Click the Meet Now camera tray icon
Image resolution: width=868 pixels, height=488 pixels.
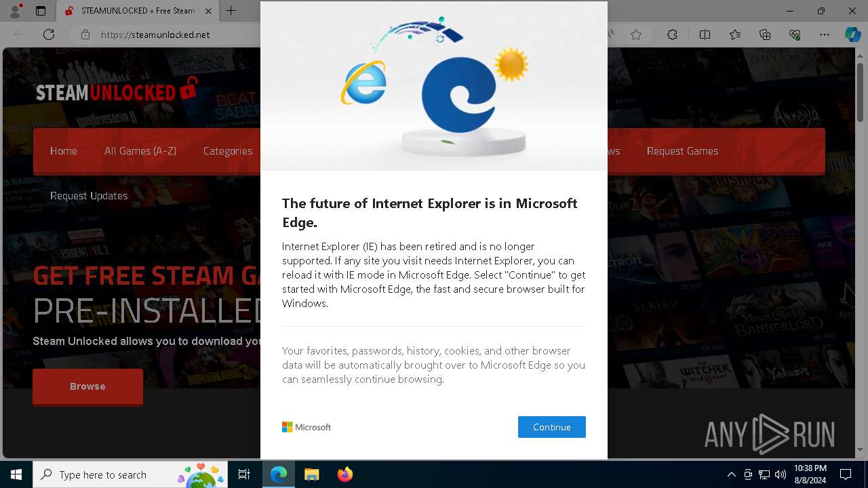(x=748, y=474)
